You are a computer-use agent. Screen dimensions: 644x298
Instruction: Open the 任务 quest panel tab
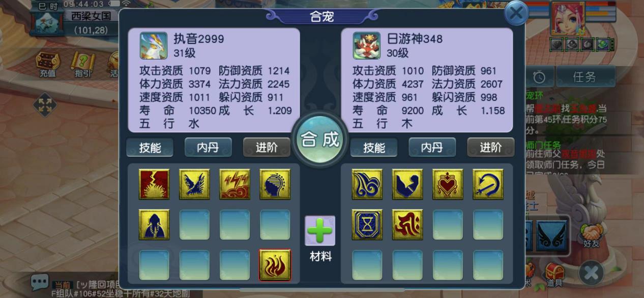(x=584, y=77)
